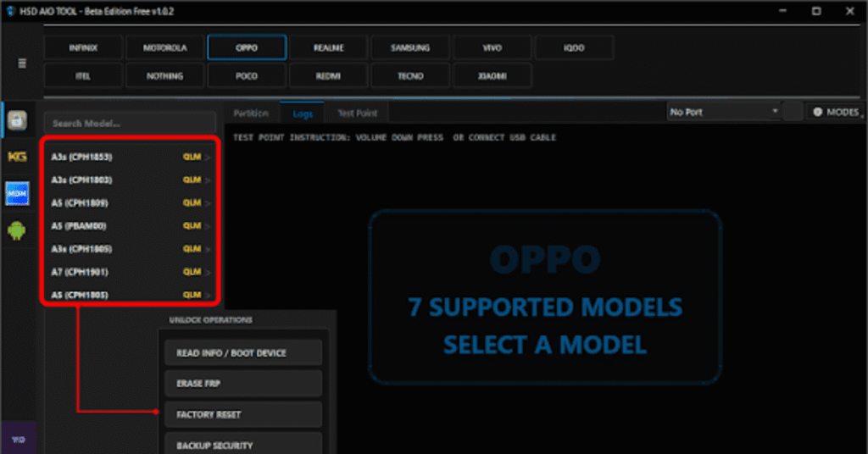Click the ERASE FRP button
The width and height of the screenshot is (868, 454).
(x=243, y=383)
